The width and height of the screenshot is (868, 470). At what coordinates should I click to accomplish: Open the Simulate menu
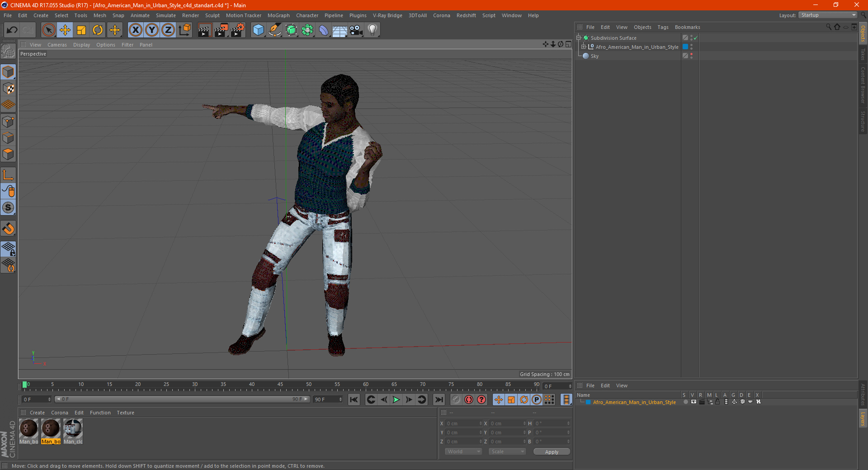(x=166, y=15)
